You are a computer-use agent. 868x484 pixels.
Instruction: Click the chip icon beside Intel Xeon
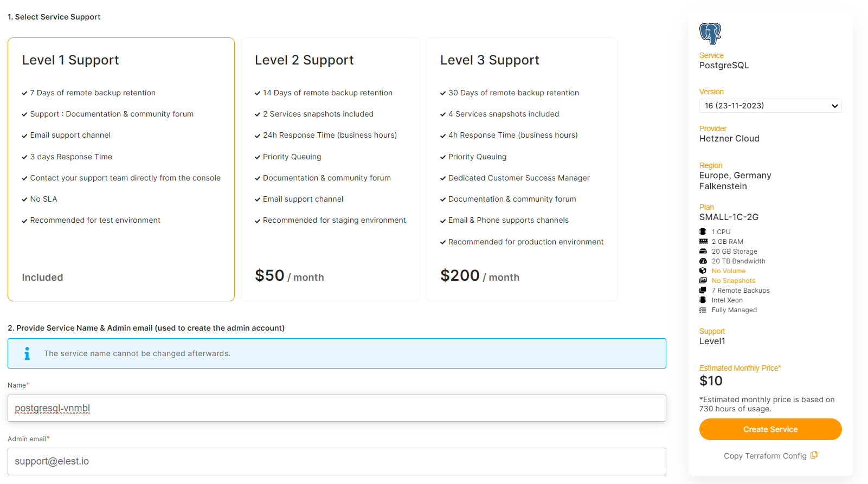click(703, 300)
